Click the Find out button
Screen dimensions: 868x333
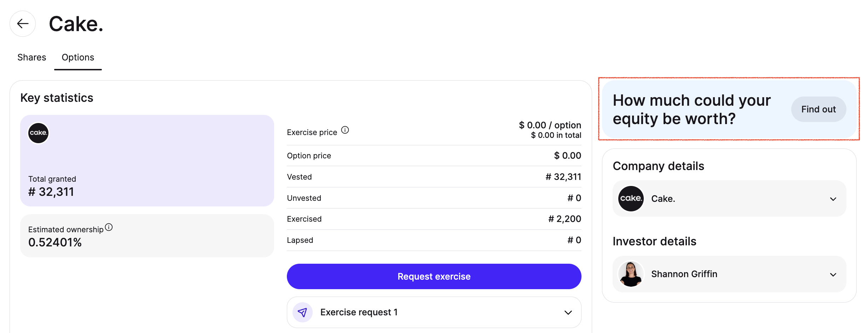[x=818, y=109]
